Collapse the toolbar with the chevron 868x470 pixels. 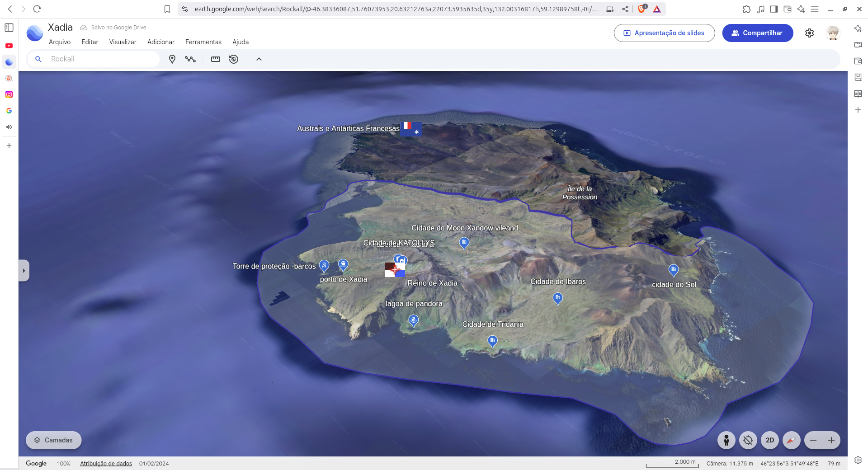coord(259,59)
